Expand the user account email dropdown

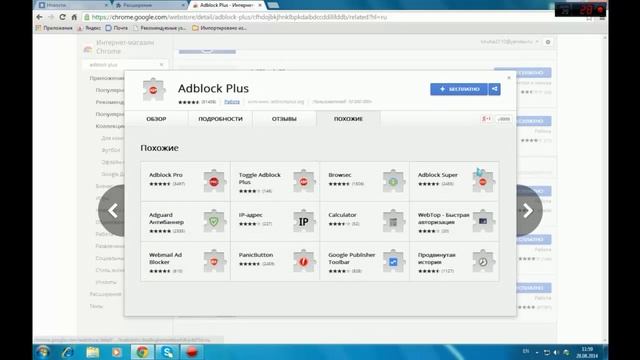(x=510, y=42)
